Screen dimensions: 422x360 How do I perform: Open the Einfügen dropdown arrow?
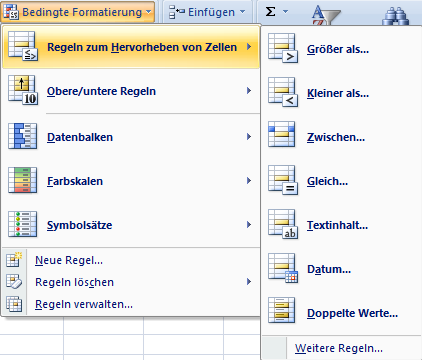point(243,12)
